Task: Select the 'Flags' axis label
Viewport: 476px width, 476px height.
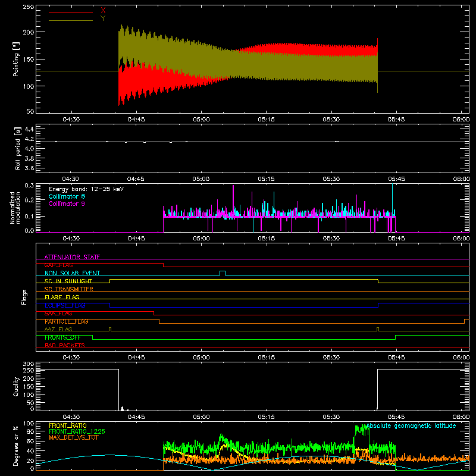Action: tap(24, 297)
